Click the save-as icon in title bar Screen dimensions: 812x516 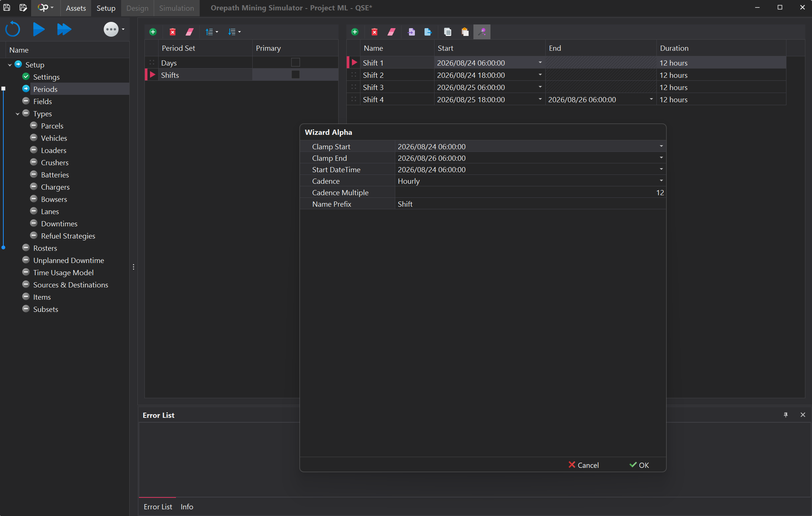point(23,7)
